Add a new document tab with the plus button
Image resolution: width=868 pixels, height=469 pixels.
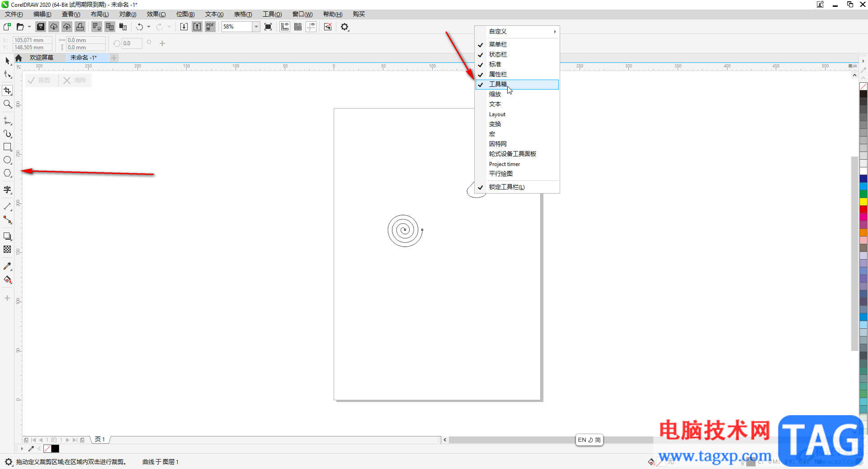point(114,57)
